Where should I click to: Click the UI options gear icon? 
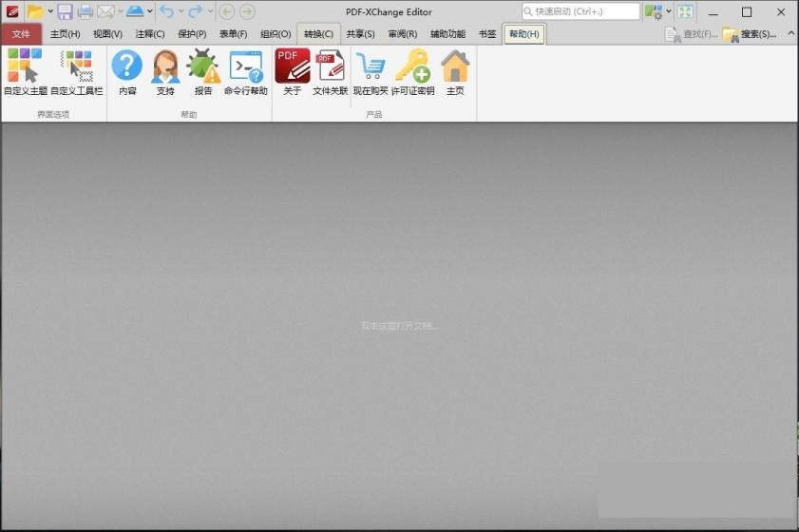point(654,11)
